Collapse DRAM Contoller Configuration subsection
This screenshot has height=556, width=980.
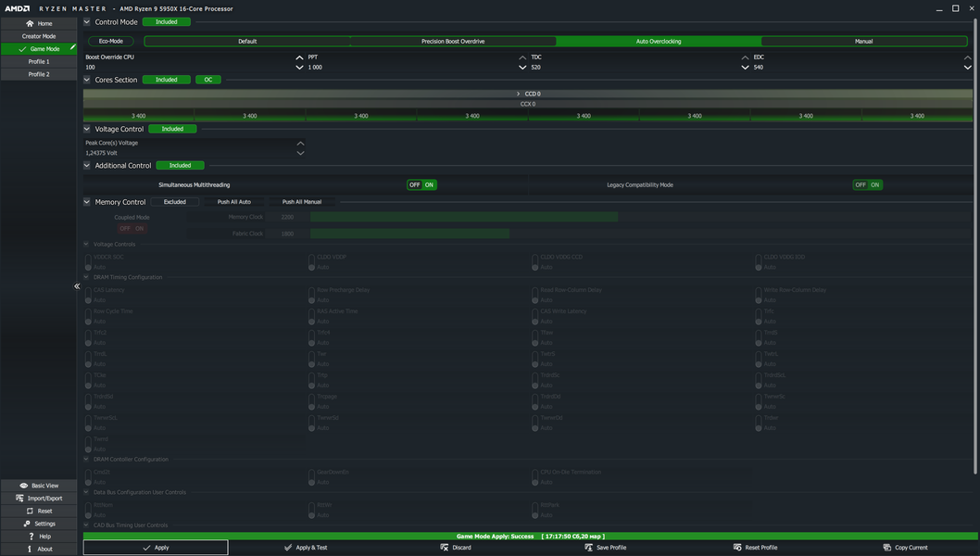[86, 459]
